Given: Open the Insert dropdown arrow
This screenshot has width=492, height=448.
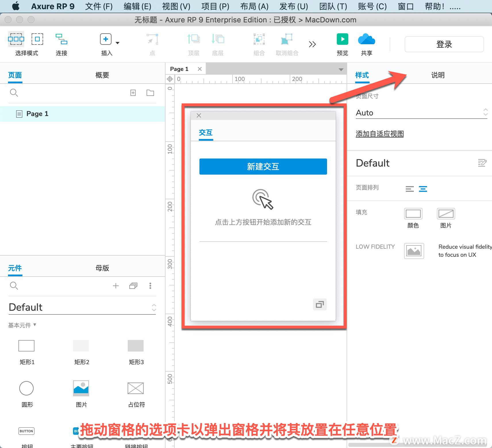Looking at the screenshot, I should pyautogui.click(x=118, y=43).
